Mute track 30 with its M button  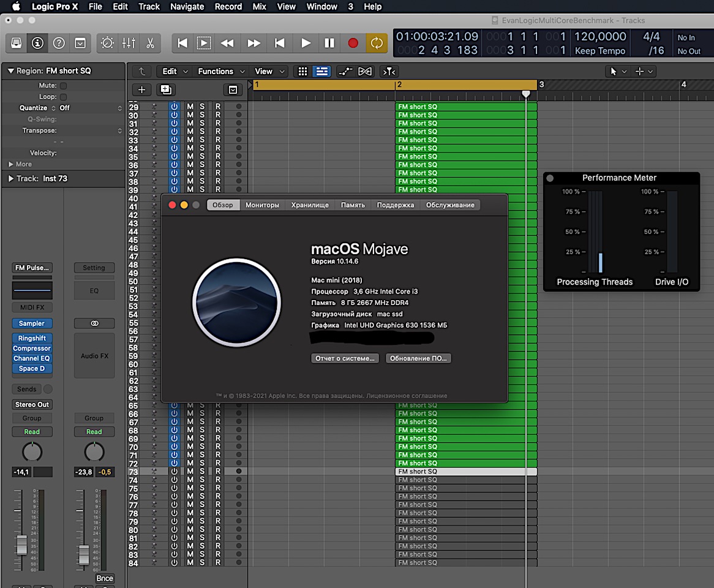(190, 115)
